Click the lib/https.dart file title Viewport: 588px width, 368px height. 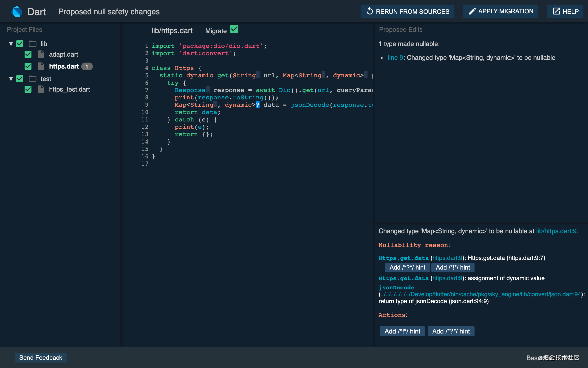tap(172, 31)
